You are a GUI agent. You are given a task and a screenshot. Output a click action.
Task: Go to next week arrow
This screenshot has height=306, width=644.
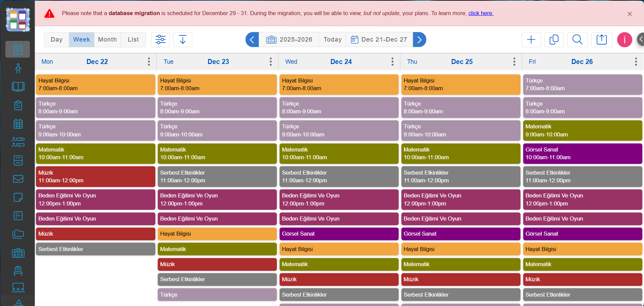point(419,40)
